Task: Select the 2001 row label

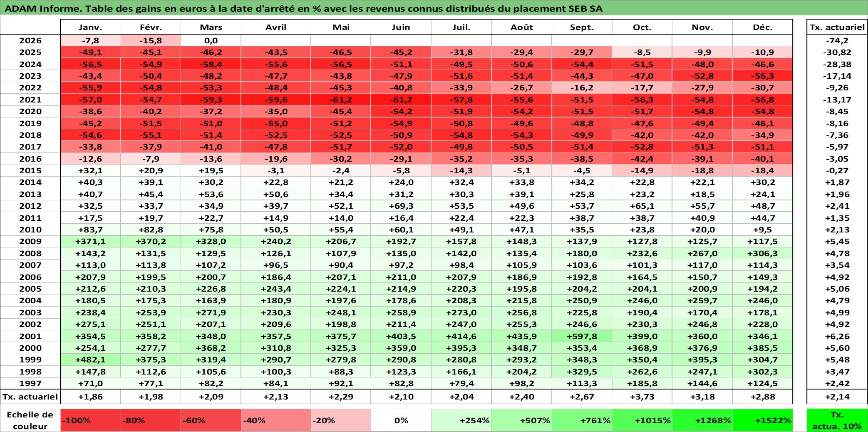Action: click(30, 336)
